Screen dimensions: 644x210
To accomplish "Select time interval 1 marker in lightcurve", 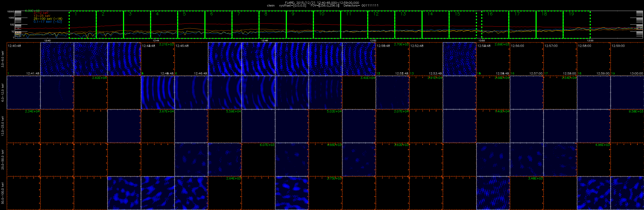I will coord(76,14).
